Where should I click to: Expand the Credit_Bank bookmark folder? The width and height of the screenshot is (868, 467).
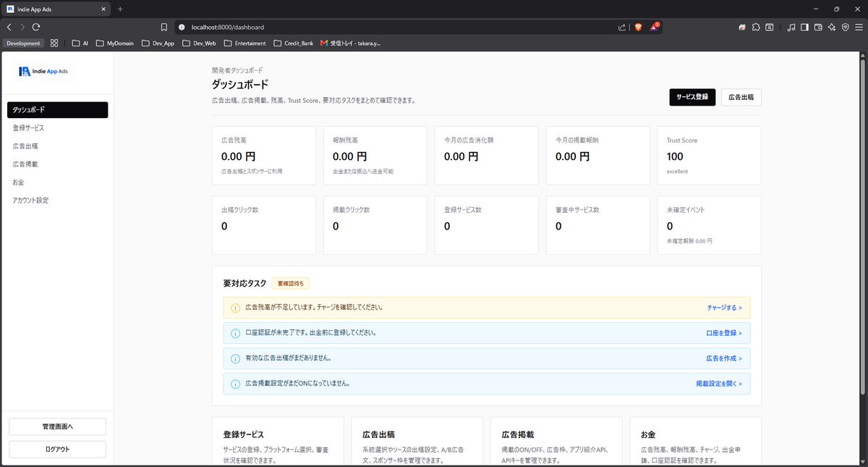click(x=294, y=43)
